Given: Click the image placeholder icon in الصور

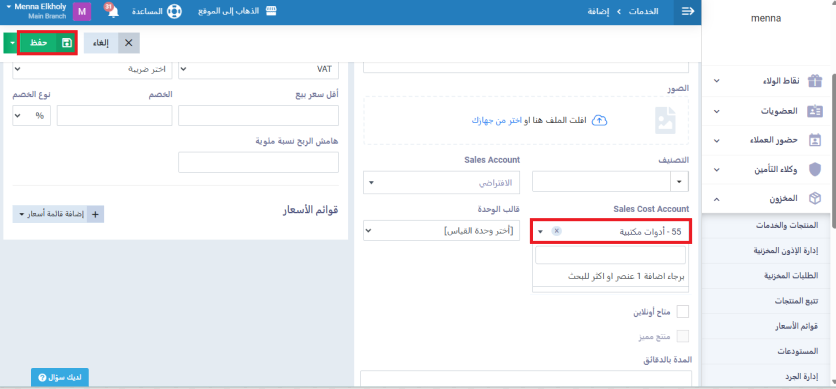Looking at the screenshot, I should (665, 120).
